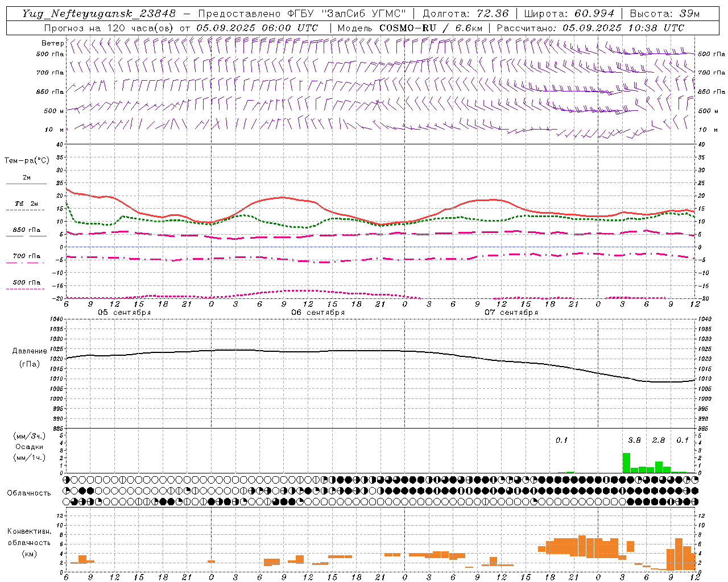Click the (гПа) unit under Давление
The height and width of the screenshot is (582, 728).
(30, 364)
